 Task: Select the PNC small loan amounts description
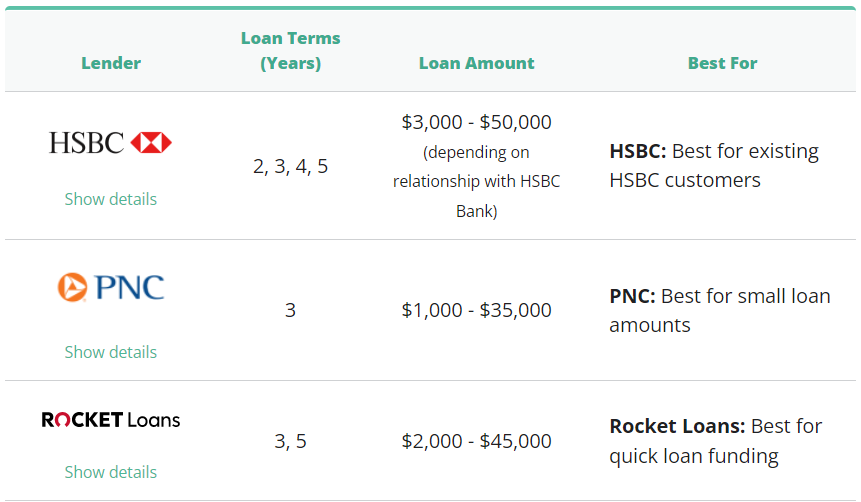[x=719, y=310]
